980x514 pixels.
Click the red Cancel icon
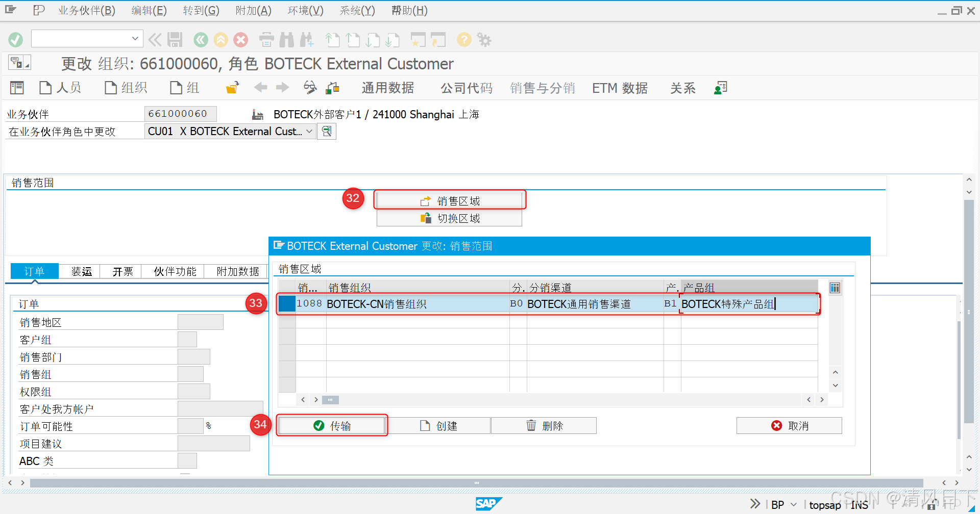coord(240,39)
